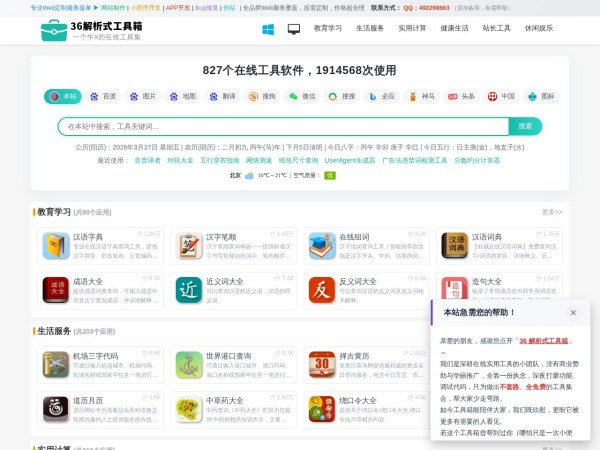Open recently used 对联大全 link

[x=180, y=160]
